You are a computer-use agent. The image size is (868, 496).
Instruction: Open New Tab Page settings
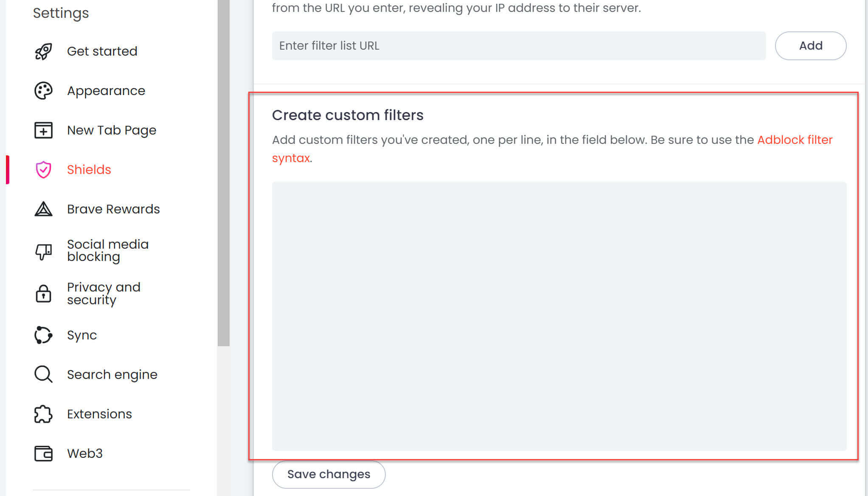pyautogui.click(x=112, y=130)
